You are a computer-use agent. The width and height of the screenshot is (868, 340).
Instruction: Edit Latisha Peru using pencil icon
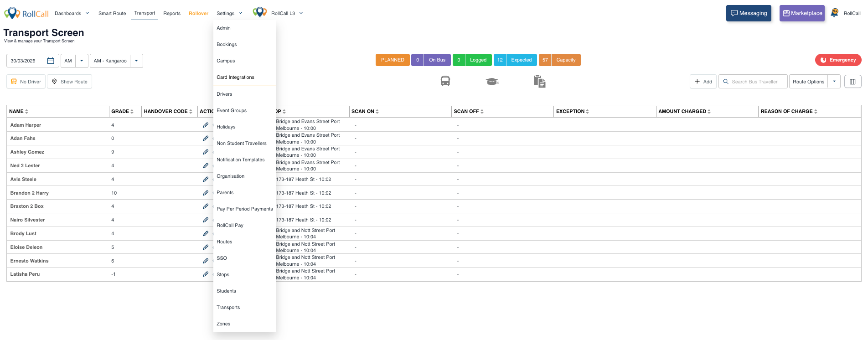pyautogui.click(x=206, y=274)
